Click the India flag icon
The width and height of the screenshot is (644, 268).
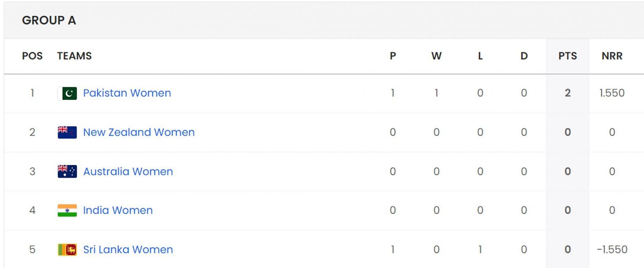[67, 210]
